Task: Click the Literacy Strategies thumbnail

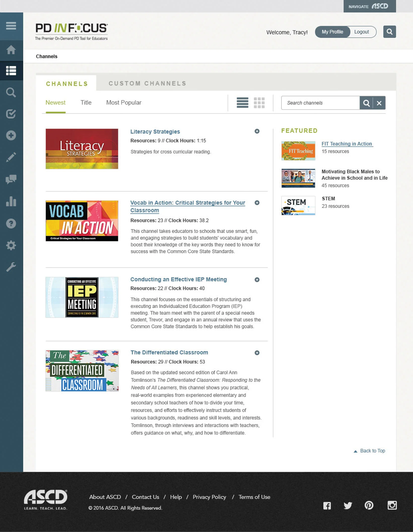Action: pyautogui.click(x=82, y=149)
